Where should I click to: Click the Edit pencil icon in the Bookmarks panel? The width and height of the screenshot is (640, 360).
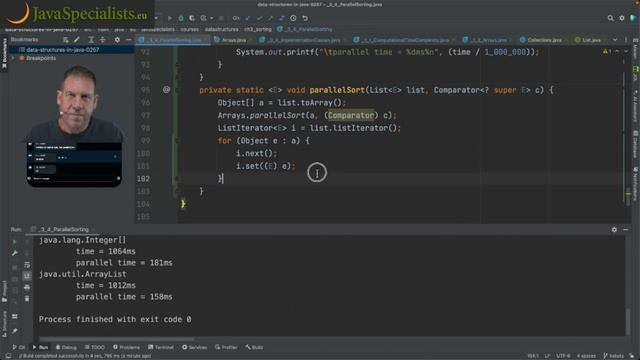pyautogui.click(x=77, y=40)
